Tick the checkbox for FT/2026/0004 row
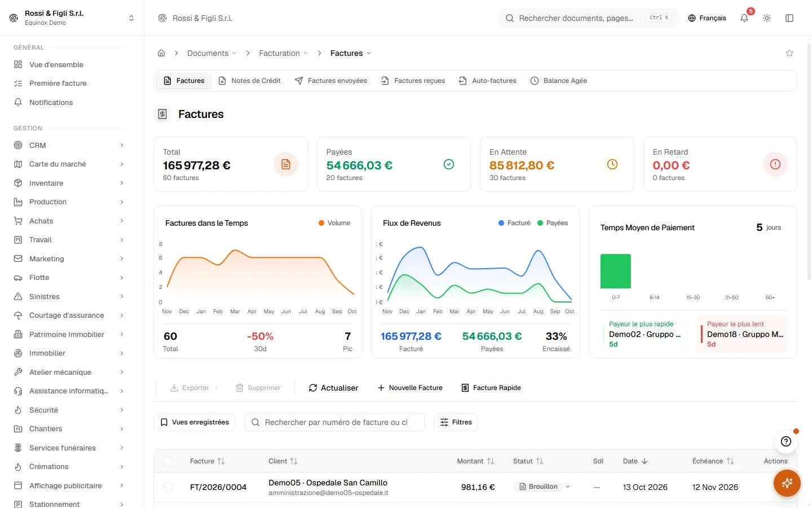 point(167,487)
